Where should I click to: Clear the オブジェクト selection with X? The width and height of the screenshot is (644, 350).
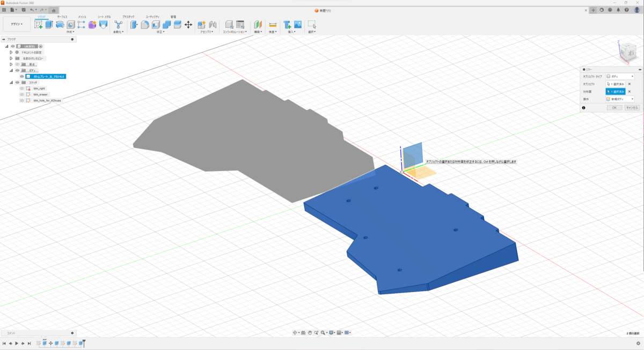pyautogui.click(x=630, y=84)
